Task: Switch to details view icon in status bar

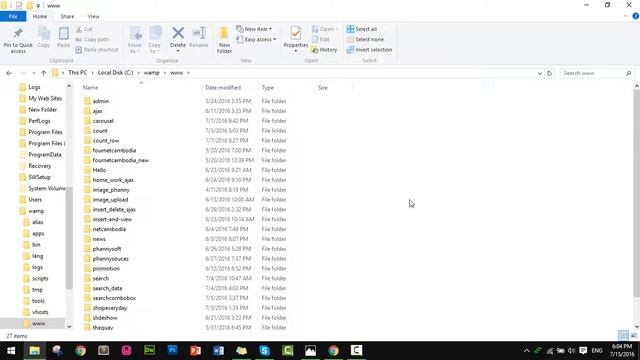Action: pyautogui.click(x=623, y=336)
